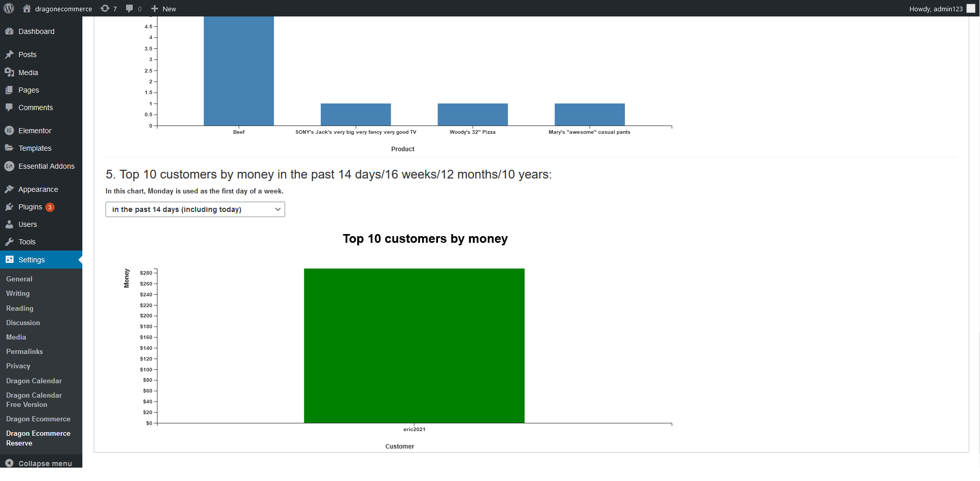Open Writing settings submenu
This screenshot has width=980, height=481.
click(x=18, y=293)
